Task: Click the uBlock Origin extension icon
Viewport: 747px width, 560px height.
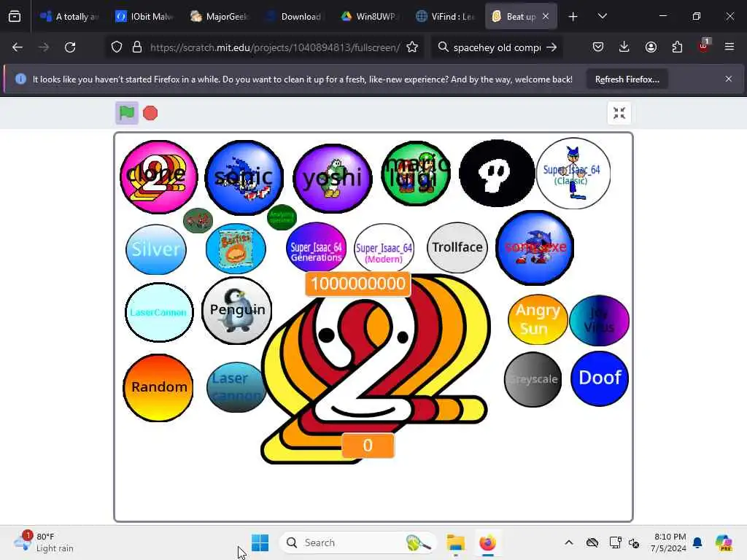Action: (x=704, y=46)
